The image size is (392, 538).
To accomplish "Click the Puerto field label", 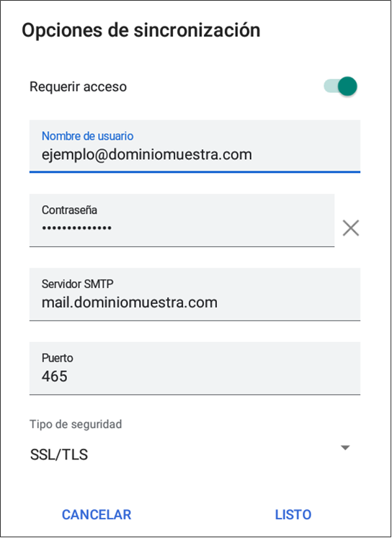I will 58,358.
